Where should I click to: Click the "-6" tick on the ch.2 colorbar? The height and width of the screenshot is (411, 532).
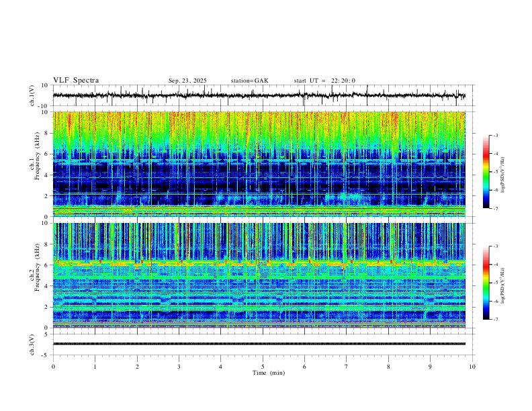pyautogui.click(x=496, y=301)
